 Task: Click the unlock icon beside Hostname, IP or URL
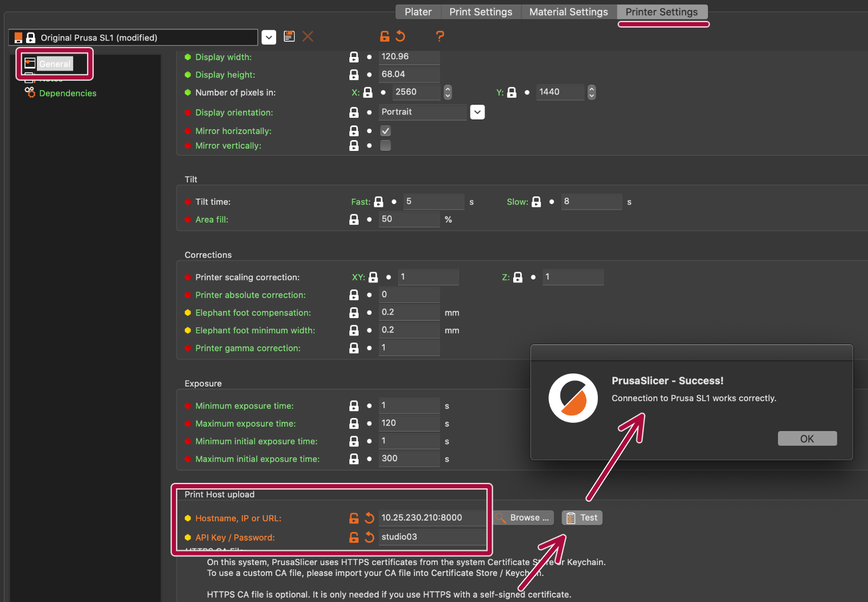tap(354, 518)
